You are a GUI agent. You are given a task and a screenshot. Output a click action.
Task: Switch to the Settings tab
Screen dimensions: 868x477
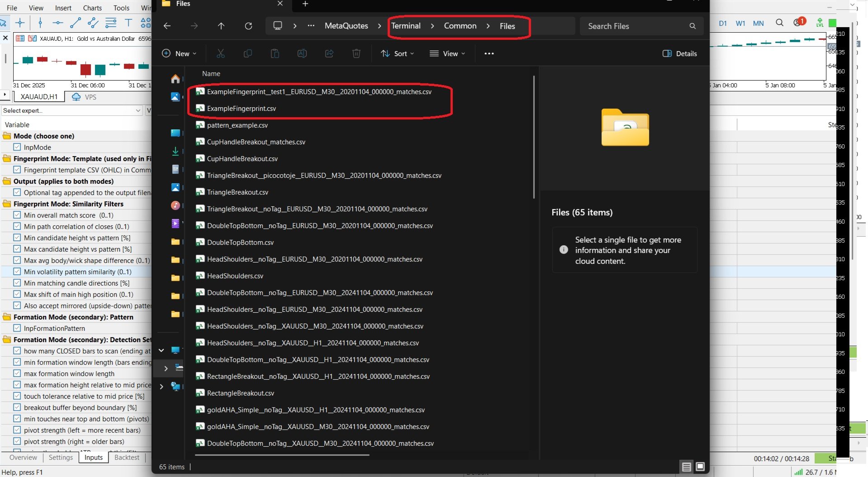pyautogui.click(x=61, y=458)
